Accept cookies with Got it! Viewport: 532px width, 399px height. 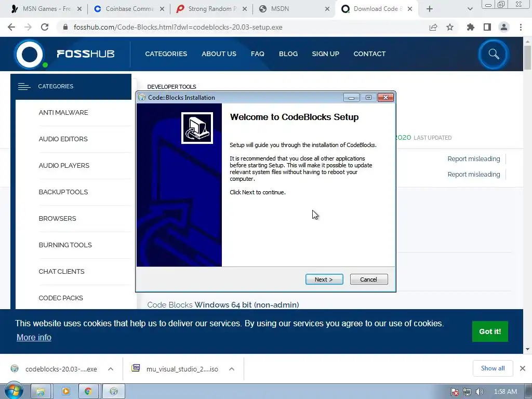[490, 331]
